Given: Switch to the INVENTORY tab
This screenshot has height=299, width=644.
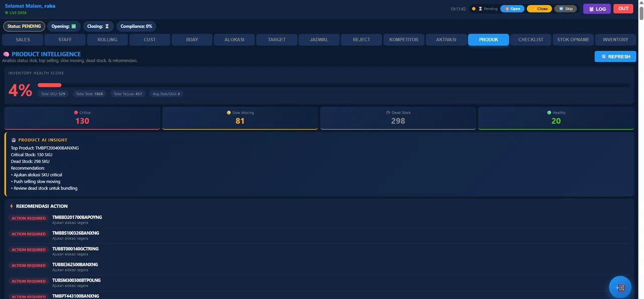Looking at the screenshot, I should click(615, 40).
